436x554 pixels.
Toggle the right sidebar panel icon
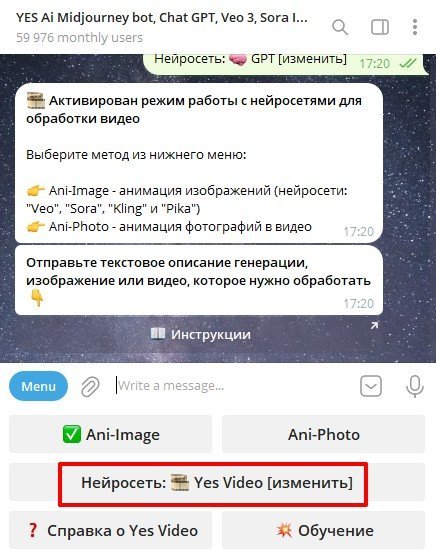pos(380,27)
